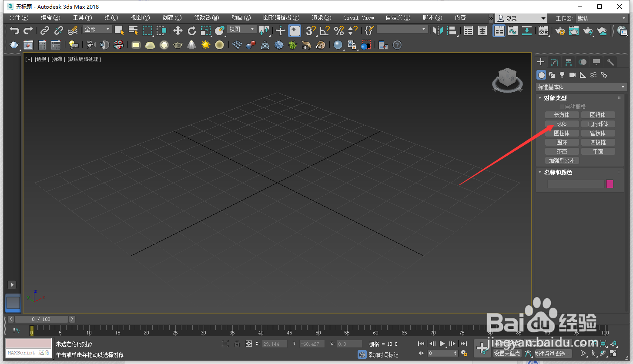Open the 修改器(M) menu
The image size is (633, 364).
click(x=207, y=18)
